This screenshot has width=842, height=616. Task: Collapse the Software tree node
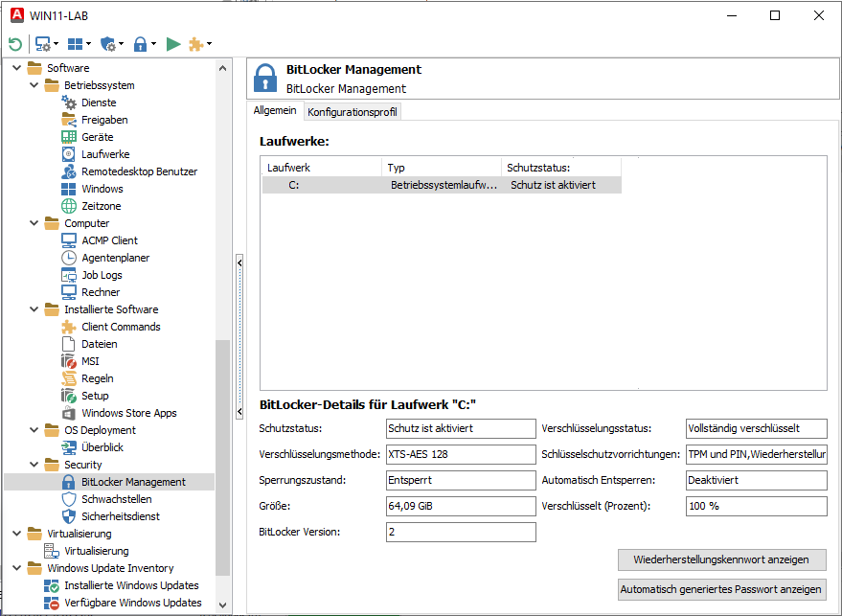coord(17,68)
